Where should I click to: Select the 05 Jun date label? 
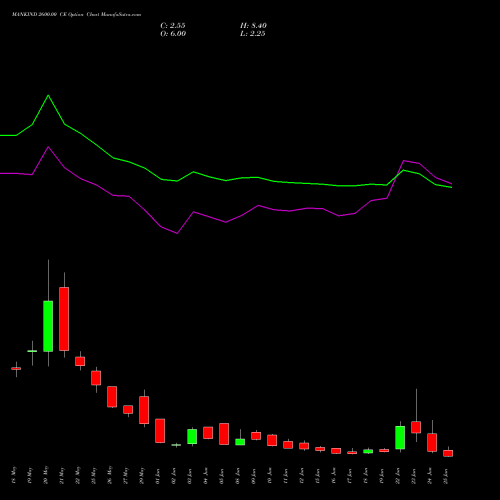pyautogui.click(x=222, y=475)
